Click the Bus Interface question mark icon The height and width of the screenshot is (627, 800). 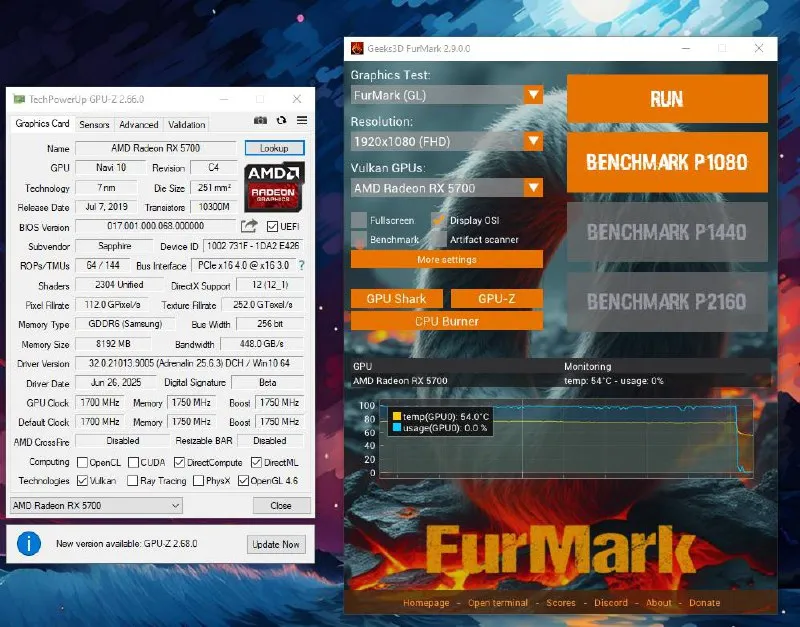tap(301, 265)
